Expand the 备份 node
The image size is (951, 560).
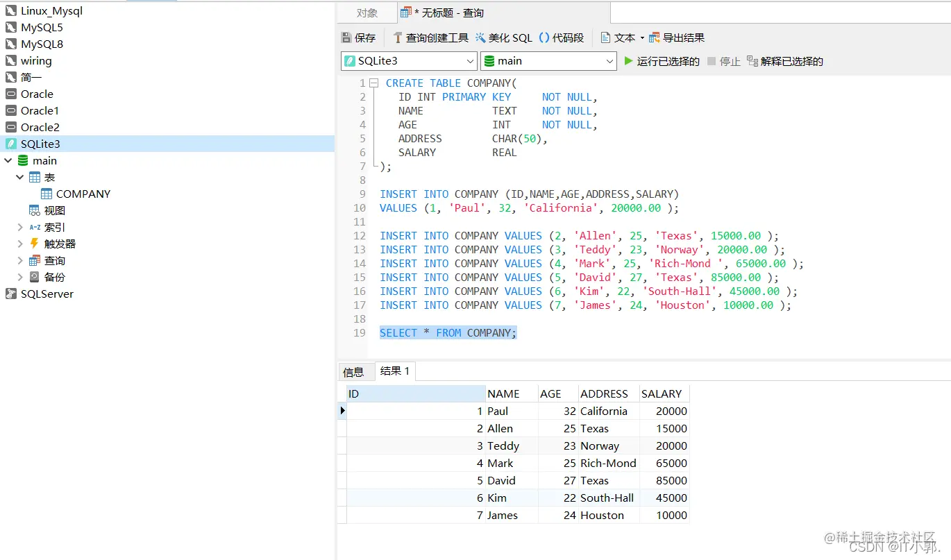pos(20,278)
